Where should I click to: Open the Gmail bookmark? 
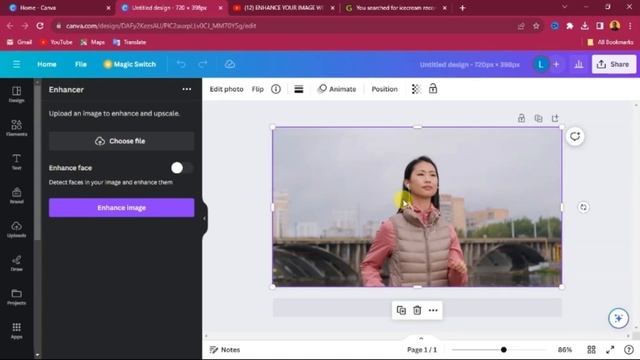pyautogui.click(x=20, y=42)
